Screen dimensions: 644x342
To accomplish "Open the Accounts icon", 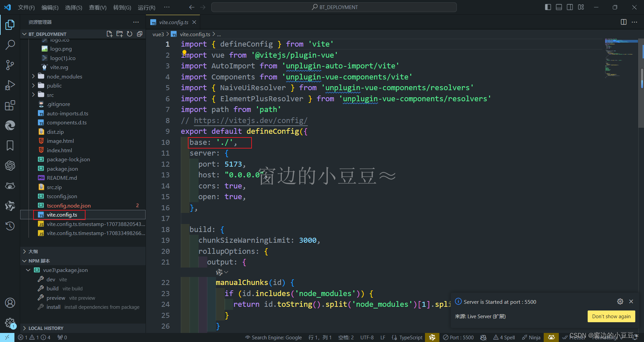I will [x=10, y=303].
